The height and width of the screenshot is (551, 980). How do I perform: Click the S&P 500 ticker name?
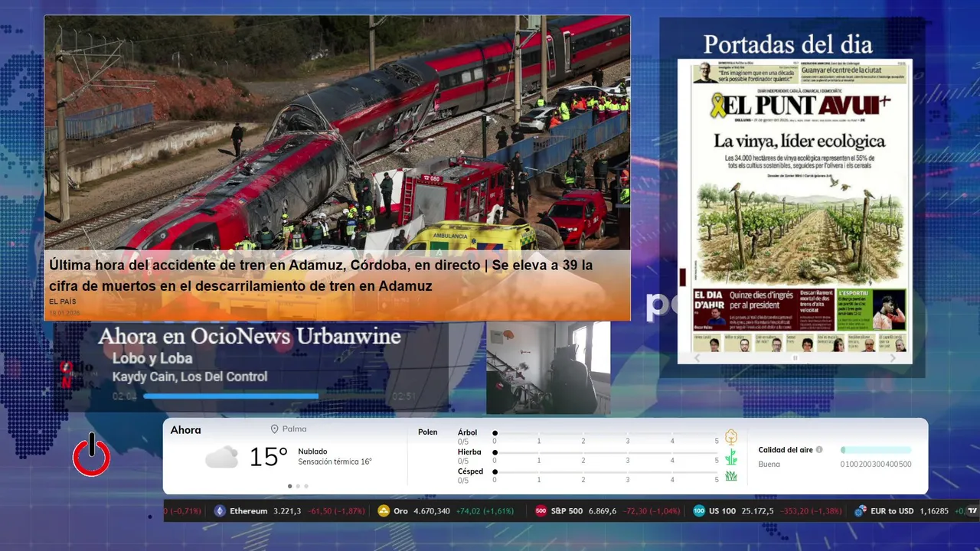pos(567,511)
